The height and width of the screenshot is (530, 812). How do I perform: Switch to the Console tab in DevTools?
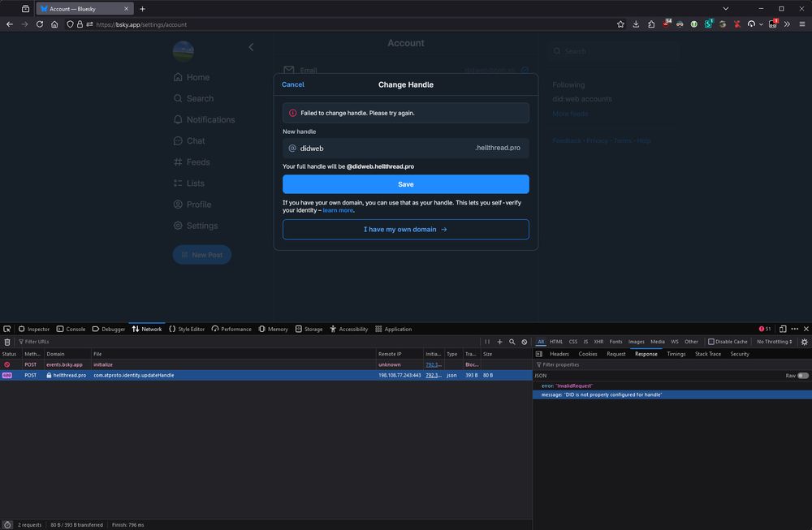[71, 329]
